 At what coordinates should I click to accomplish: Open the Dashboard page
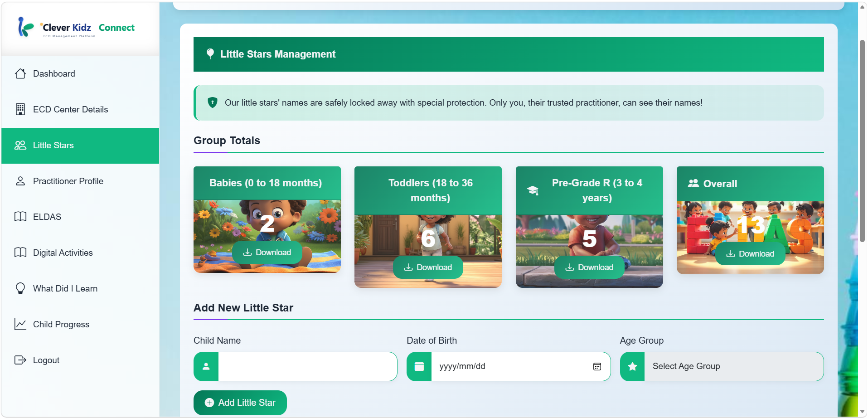pos(80,73)
